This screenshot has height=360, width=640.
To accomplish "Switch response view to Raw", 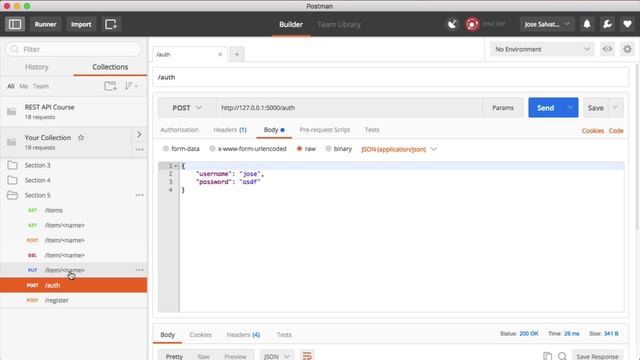I will tap(203, 356).
